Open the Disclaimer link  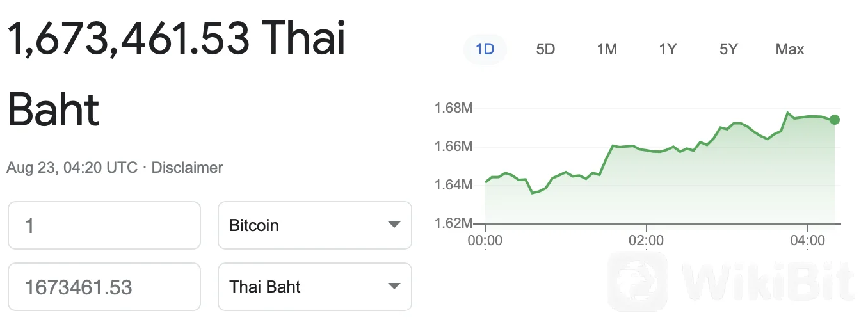click(x=187, y=168)
